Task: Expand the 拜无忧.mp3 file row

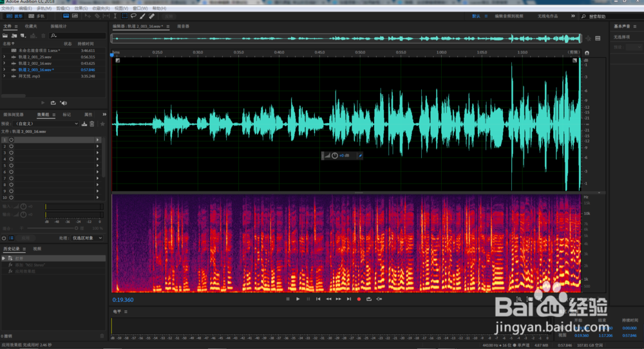Action: [5, 77]
